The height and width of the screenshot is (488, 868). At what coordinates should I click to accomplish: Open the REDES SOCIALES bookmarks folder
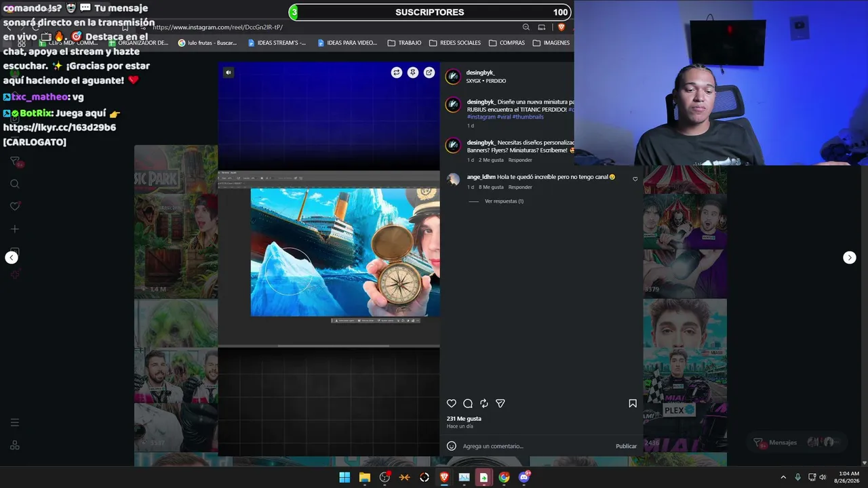point(455,43)
